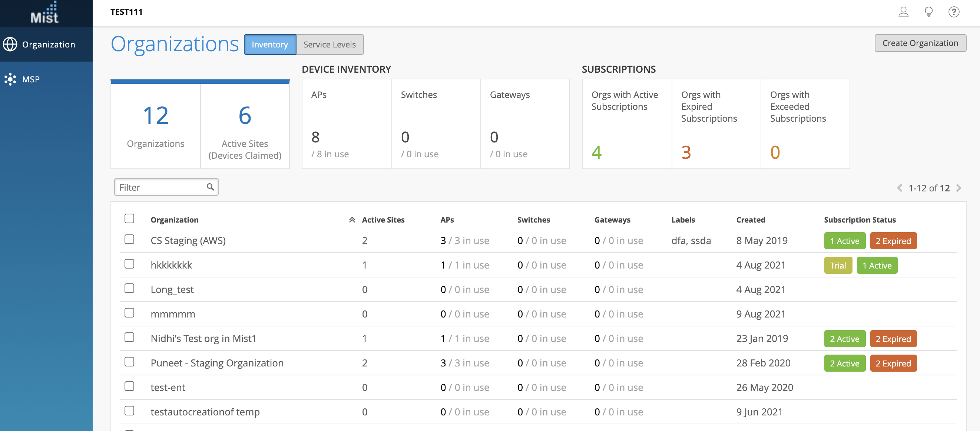Click the lightbulb what's new icon
980x431 pixels.
coord(928,12)
